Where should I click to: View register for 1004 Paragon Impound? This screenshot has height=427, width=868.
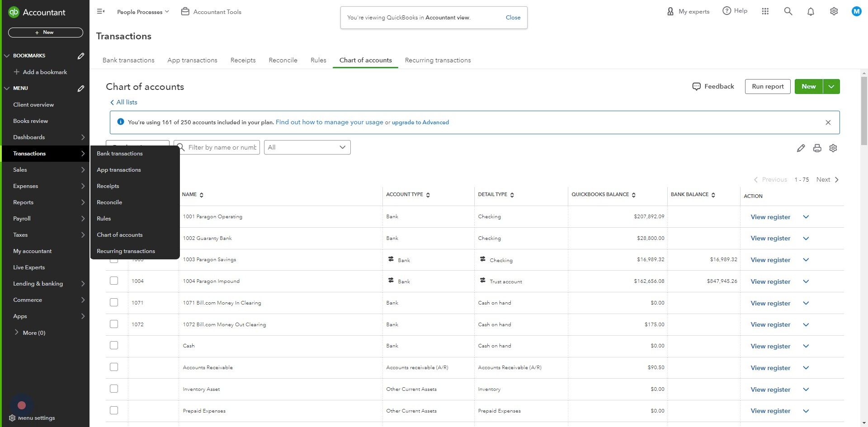pos(770,282)
